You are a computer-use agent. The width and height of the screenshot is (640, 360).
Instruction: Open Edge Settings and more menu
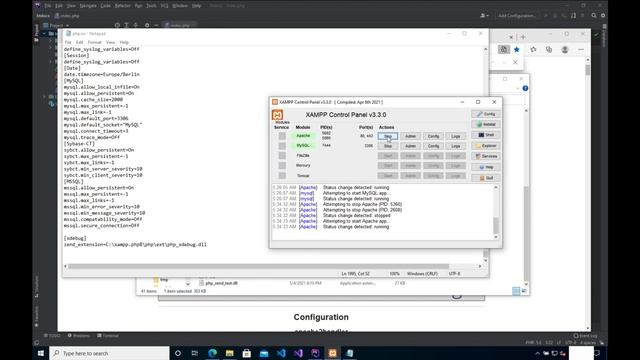click(x=581, y=49)
